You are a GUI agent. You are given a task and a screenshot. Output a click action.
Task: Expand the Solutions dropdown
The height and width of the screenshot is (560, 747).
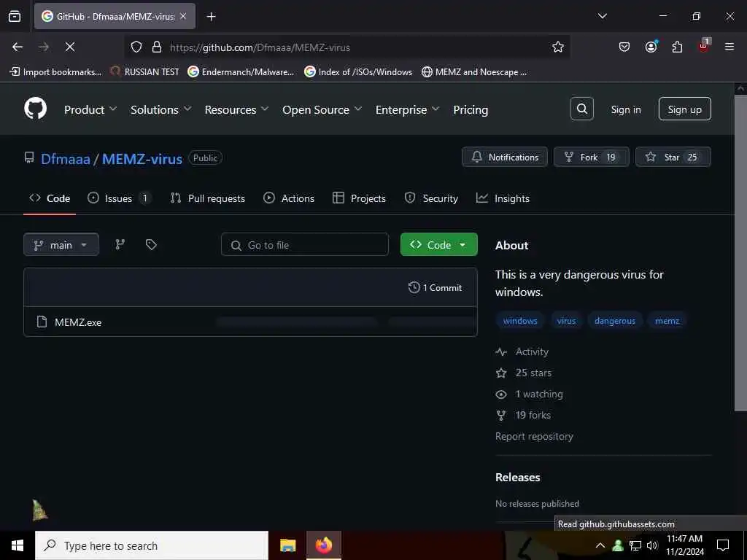pos(161,109)
